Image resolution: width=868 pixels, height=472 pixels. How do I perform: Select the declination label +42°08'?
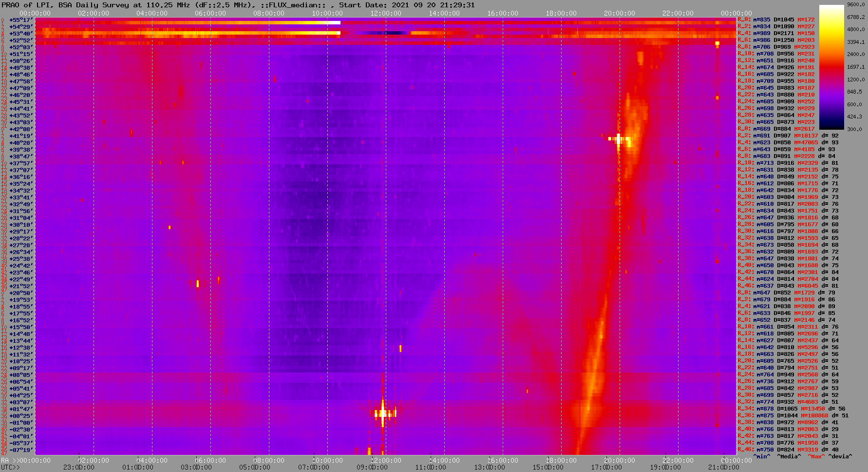coord(20,129)
